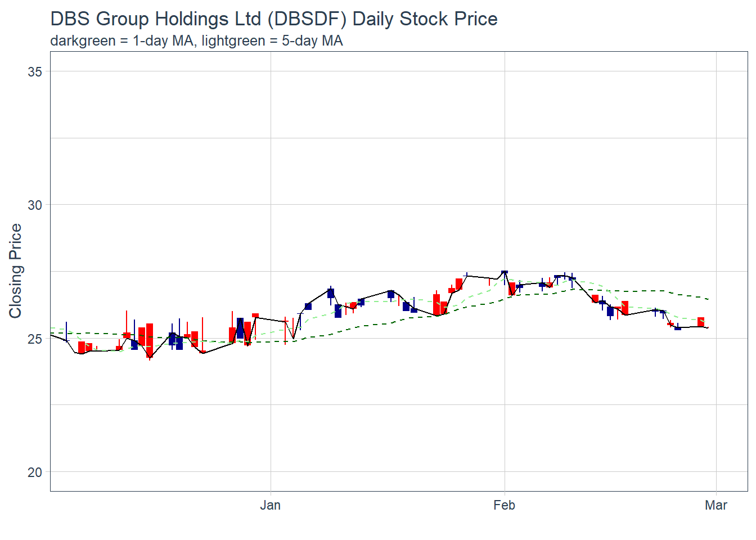The height and width of the screenshot is (540, 756).
Task: Click the right end of the darkgreen dashed line
Action: (x=708, y=299)
